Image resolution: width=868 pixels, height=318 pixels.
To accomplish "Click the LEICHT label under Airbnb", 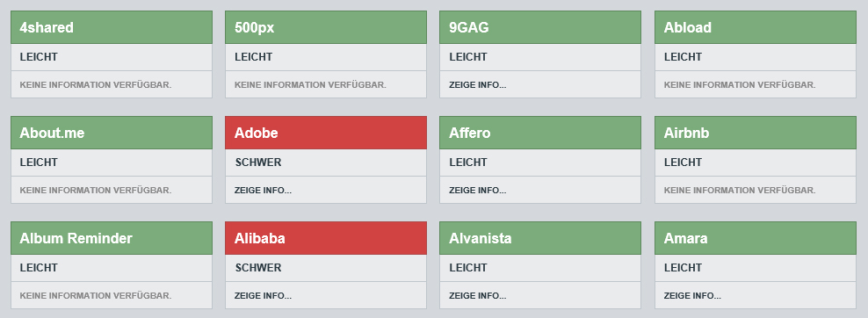I will 683,163.
